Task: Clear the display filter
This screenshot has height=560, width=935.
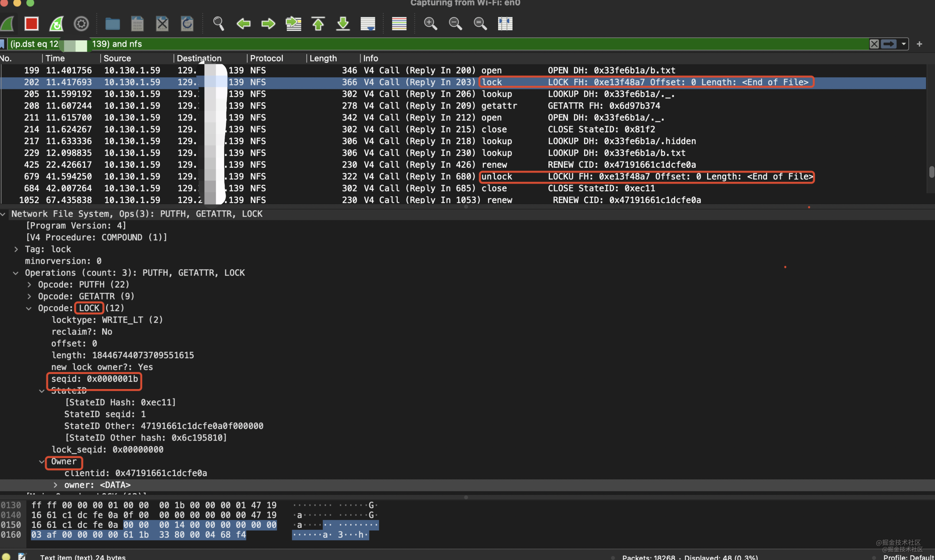Action: pos(874,44)
